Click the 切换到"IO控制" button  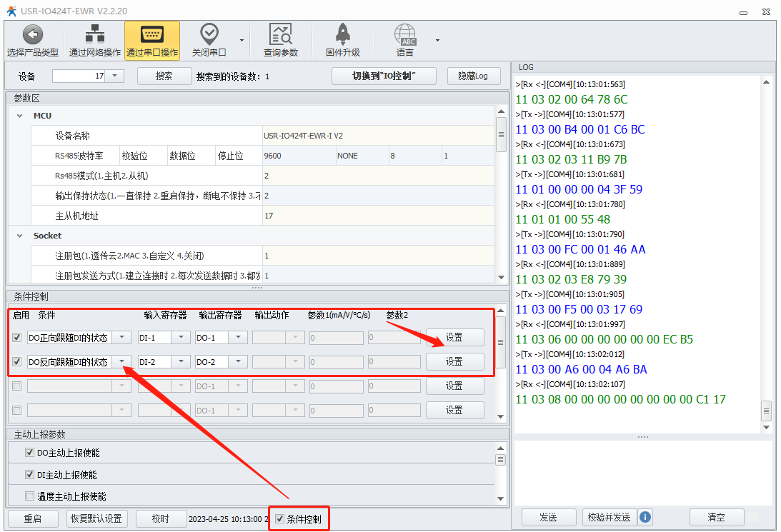[384, 76]
